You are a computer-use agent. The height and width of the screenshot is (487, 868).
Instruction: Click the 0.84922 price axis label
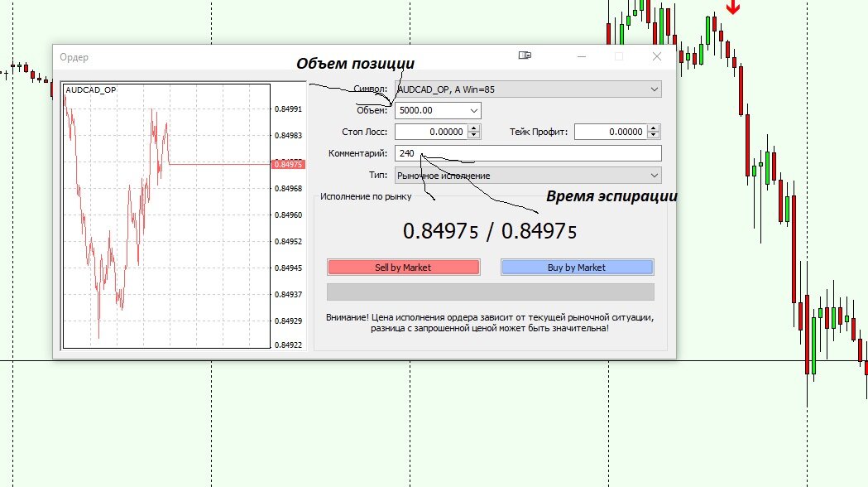click(x=289, y=345)
